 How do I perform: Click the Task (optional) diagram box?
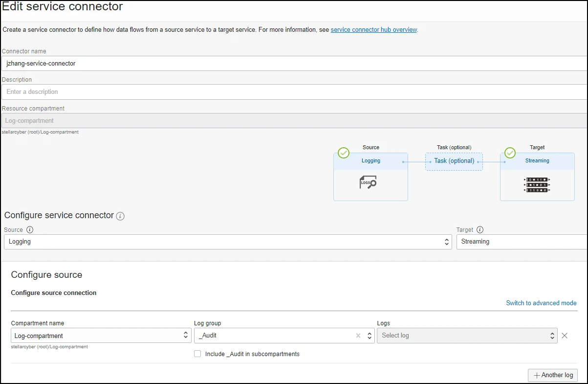pos(454,161)
